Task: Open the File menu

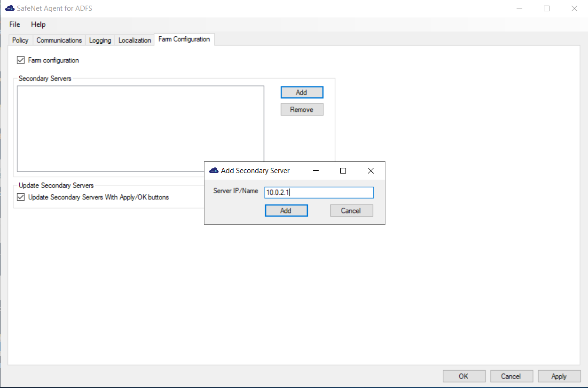Action: (x=15, y=24)
